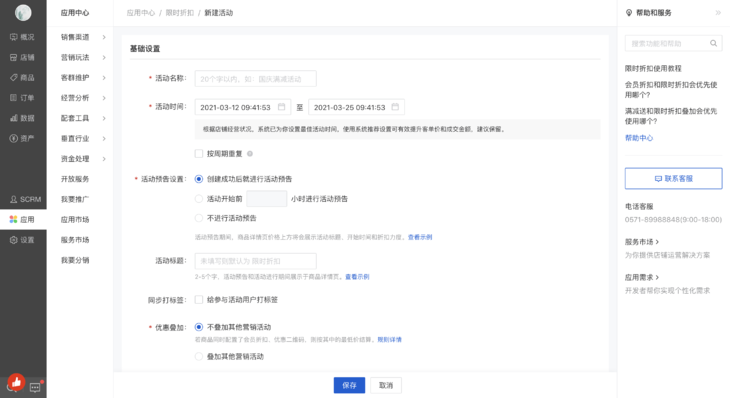Select 叠加其他营销活动 radio option
Viewport: 730px width, 398px height.
(x=199, y=357)
